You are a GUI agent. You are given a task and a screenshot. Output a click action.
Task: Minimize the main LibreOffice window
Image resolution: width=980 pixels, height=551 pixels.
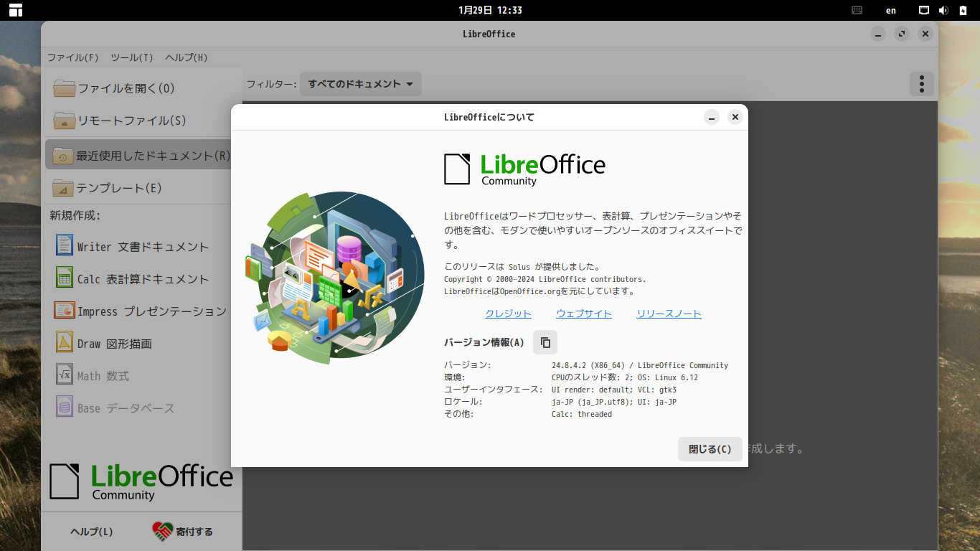(878, 34)
